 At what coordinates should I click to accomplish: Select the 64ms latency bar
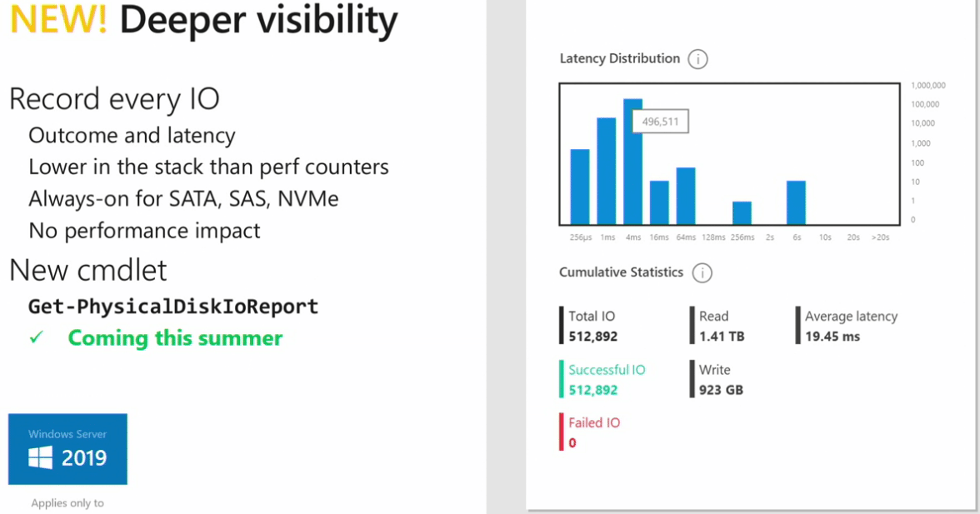pyautogui.click(x=686, y=196)
